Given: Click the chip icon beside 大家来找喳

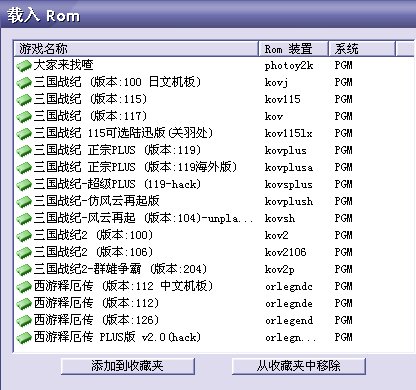Looking at the screenshot, I should tap(24, 66).
